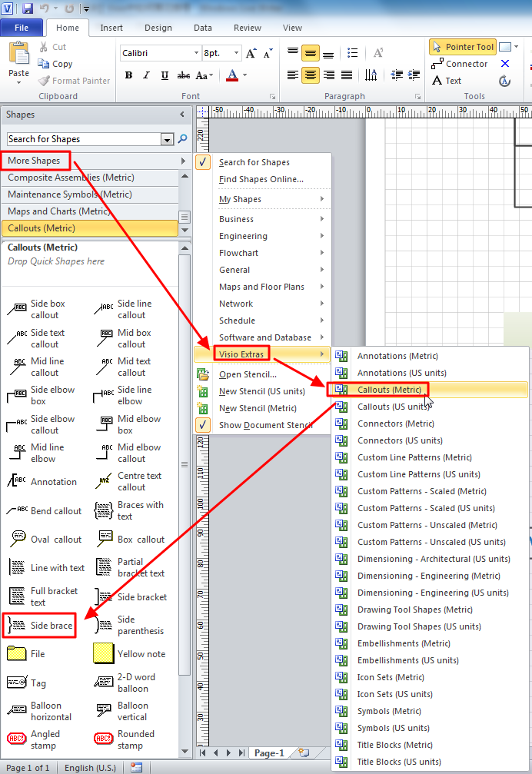Click the Shrink Font icon
Screen dimensions: 532x774
coord(268,53)
